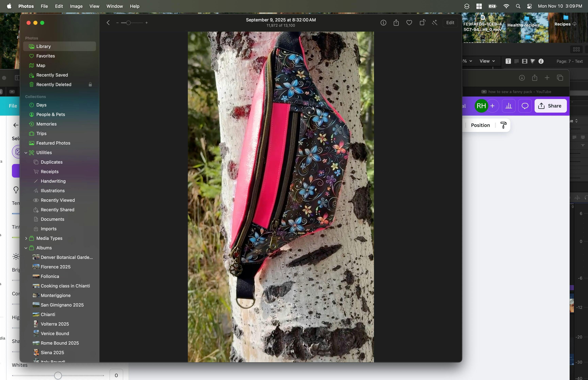Collapse the Utilities section
588x380 pixels.
26,153
